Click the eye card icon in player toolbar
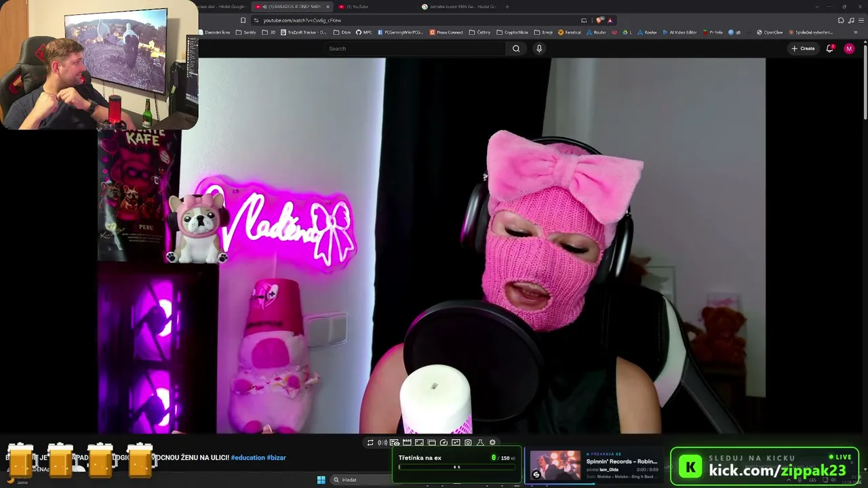This screenshot has width=868, height=488. pos(395,443)
